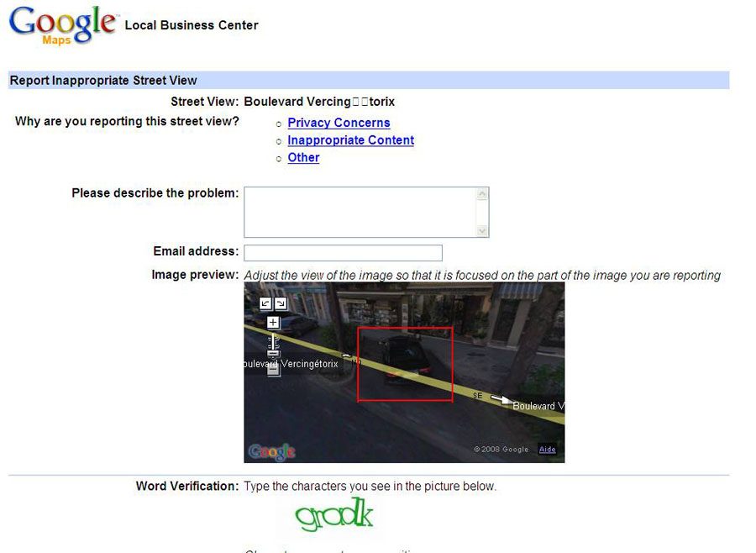Click the green captcha word image
The height and width of the screenshot is (553, 756).
click(334, 514)
